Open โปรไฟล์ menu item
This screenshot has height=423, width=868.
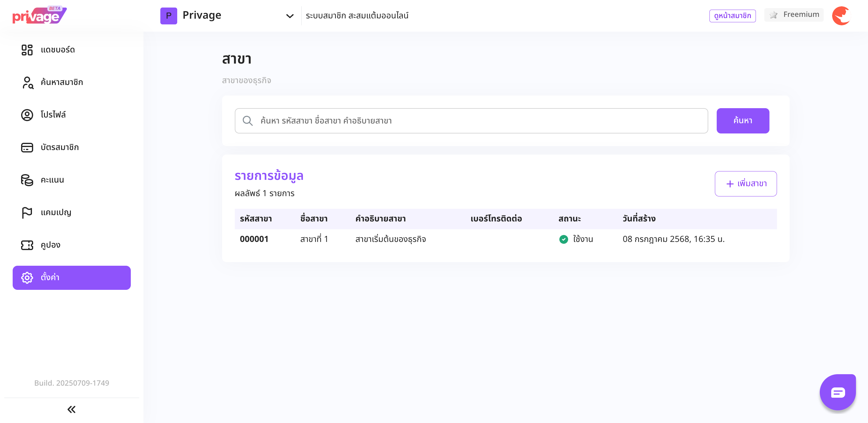[x=71, y=115]
